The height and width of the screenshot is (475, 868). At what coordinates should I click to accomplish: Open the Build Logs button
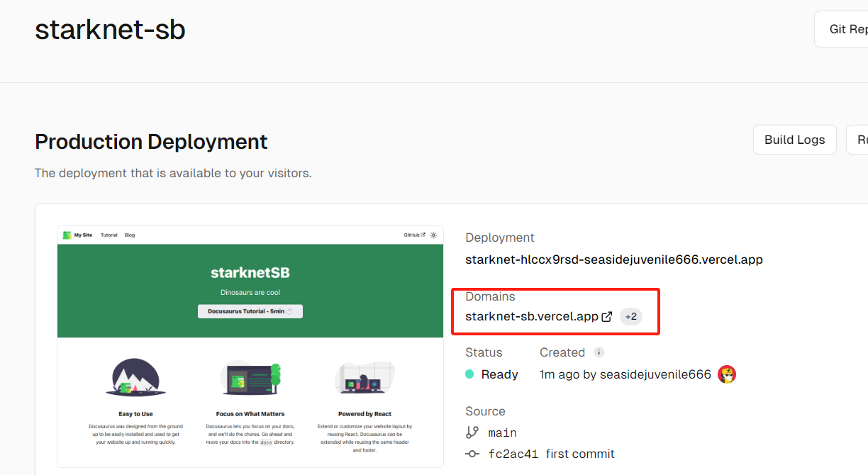tap(794, 140)
